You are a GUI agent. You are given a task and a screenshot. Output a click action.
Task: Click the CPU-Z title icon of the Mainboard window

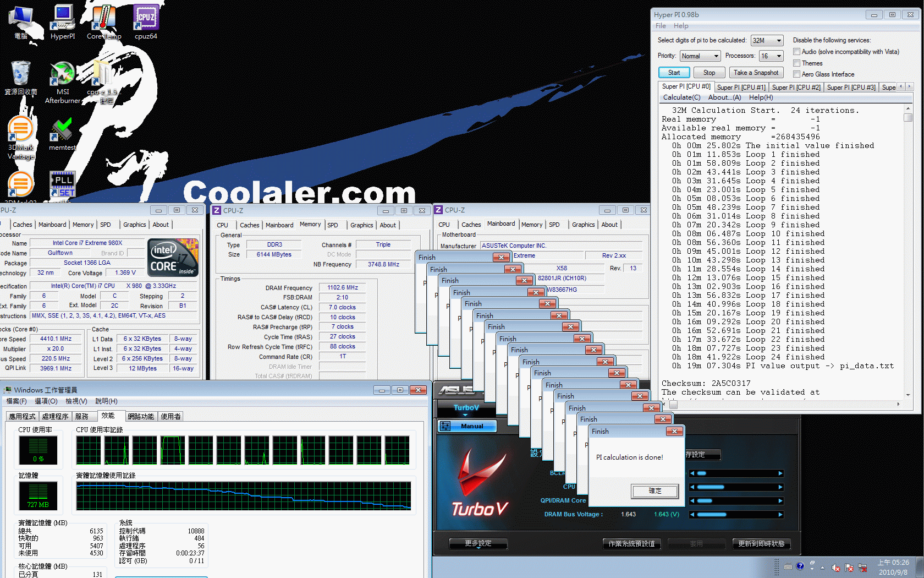tap(438, 210)
